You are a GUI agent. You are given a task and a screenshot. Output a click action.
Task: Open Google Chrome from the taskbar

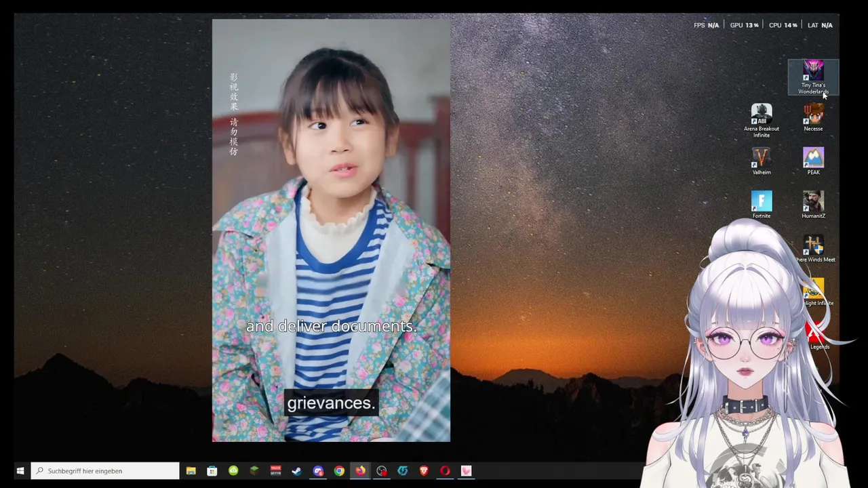pyautogui.click(x=339, y=470)
